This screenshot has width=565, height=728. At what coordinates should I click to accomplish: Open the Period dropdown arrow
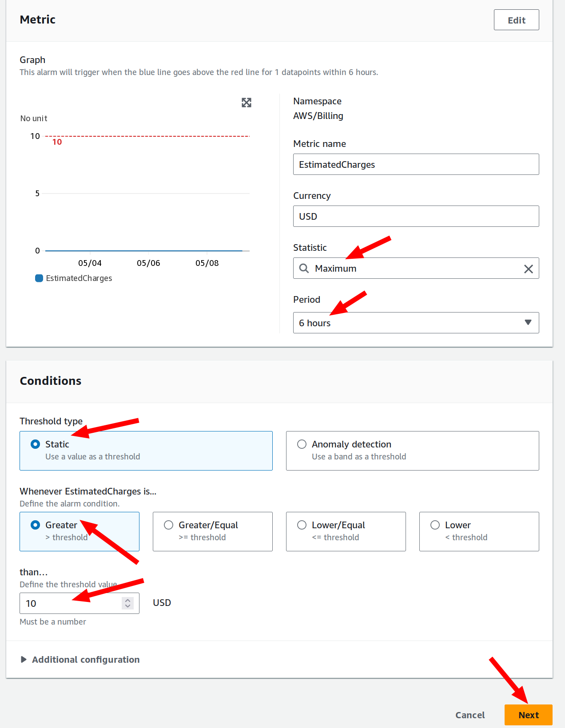[x=528, y=322]
